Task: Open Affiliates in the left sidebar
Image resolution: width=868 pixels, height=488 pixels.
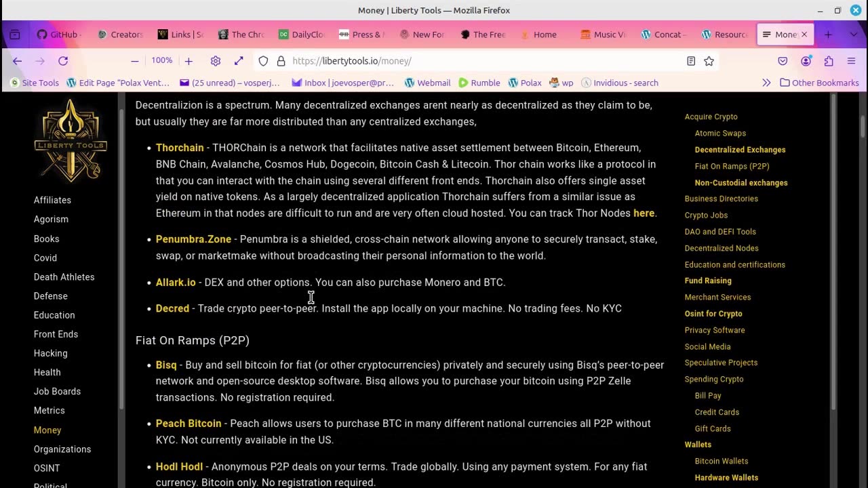Action: point(52,200)
